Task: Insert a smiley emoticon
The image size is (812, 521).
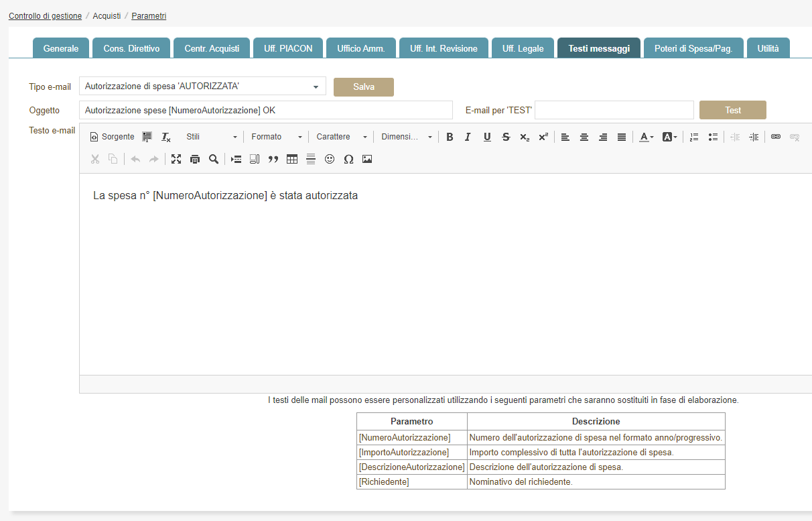Action: coord(329,159)
